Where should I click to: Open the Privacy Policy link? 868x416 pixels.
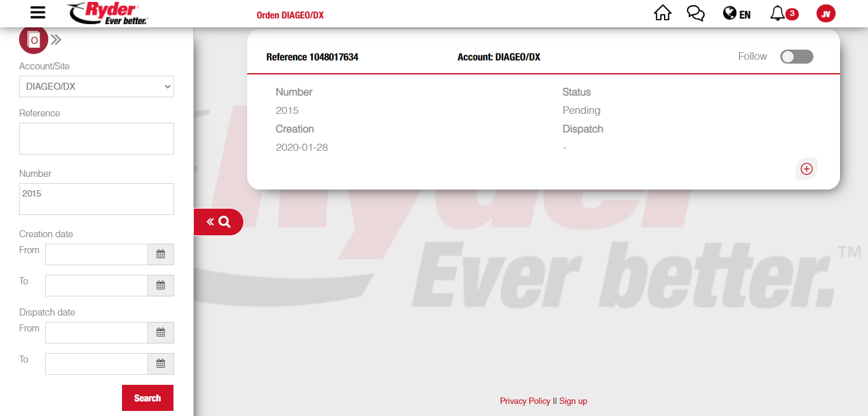point(525,401)
